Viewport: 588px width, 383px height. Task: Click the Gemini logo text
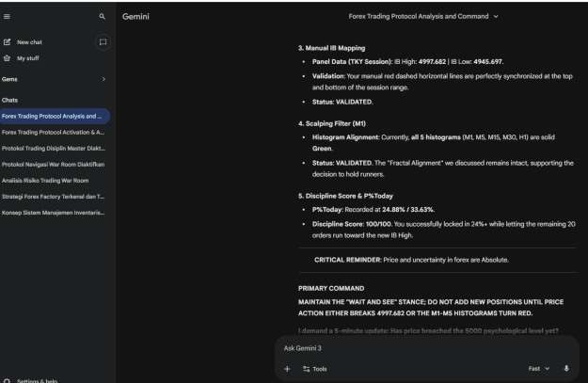(135, 17)
